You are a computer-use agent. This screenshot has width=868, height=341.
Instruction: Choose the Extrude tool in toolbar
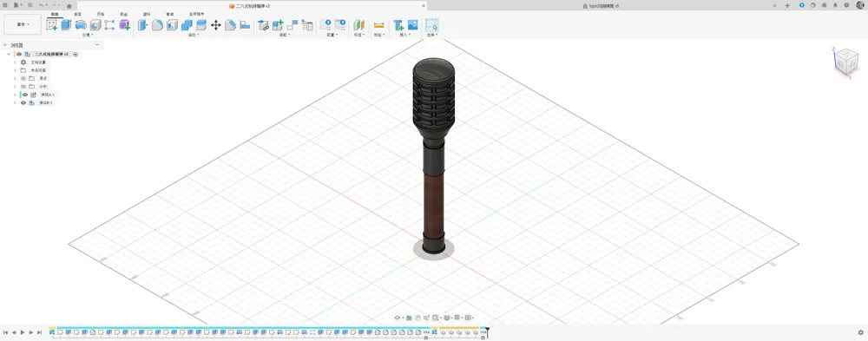[67, 25]
